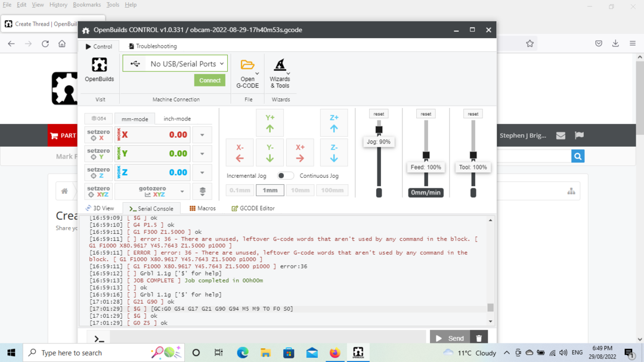Click the X work coordinate value field
Viewport: 644px width, 362px height.
tap(153, 135)
